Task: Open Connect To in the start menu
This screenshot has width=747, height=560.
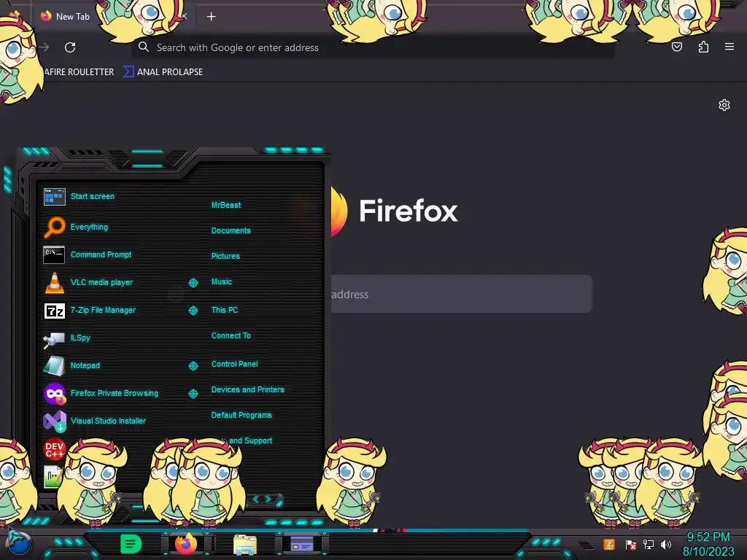Action: 231,335
